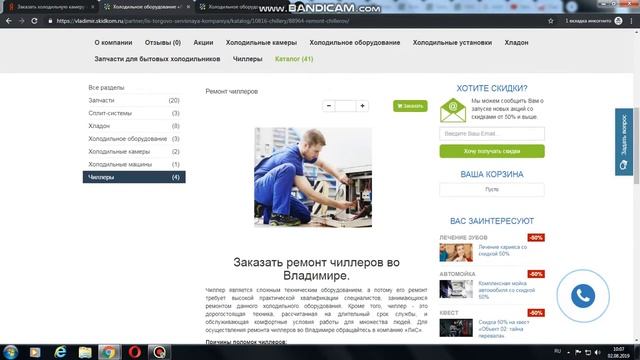This screenshot has height=360, width=640.
Task: Click the action center flag tray icon
Action: 578,352
